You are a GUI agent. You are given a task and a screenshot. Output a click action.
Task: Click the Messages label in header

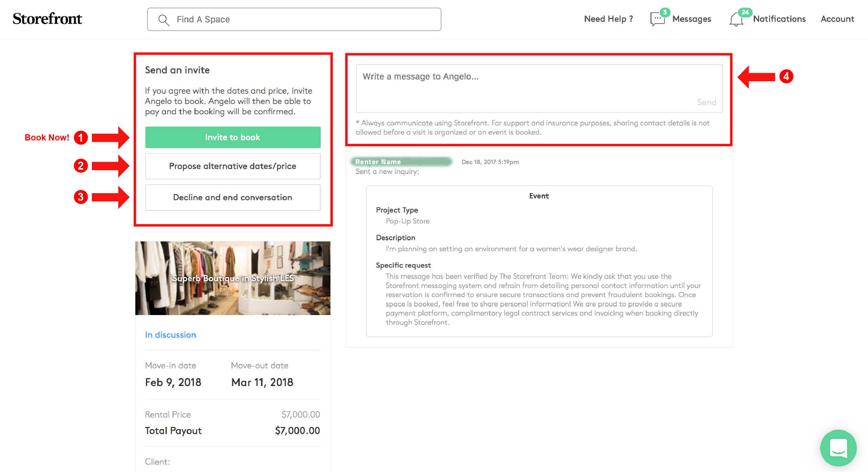coord(691,19)
